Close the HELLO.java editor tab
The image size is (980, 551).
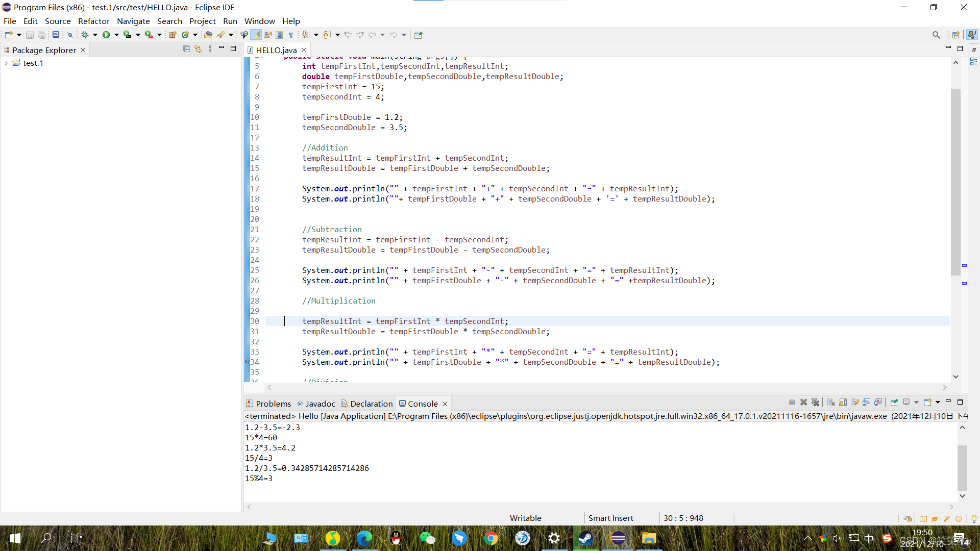tap(304, 50)
